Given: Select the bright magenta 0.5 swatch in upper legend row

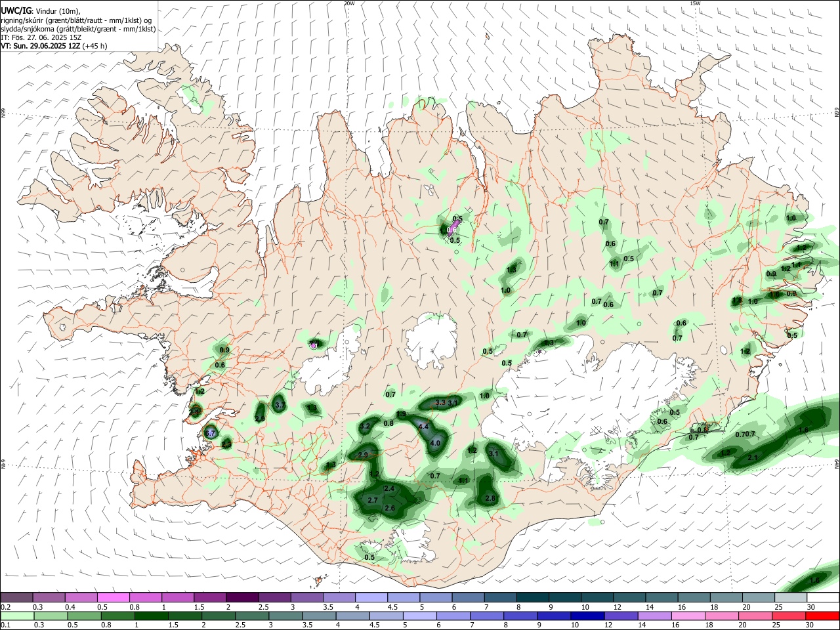Looking at the screenshot, I should 113,597.
